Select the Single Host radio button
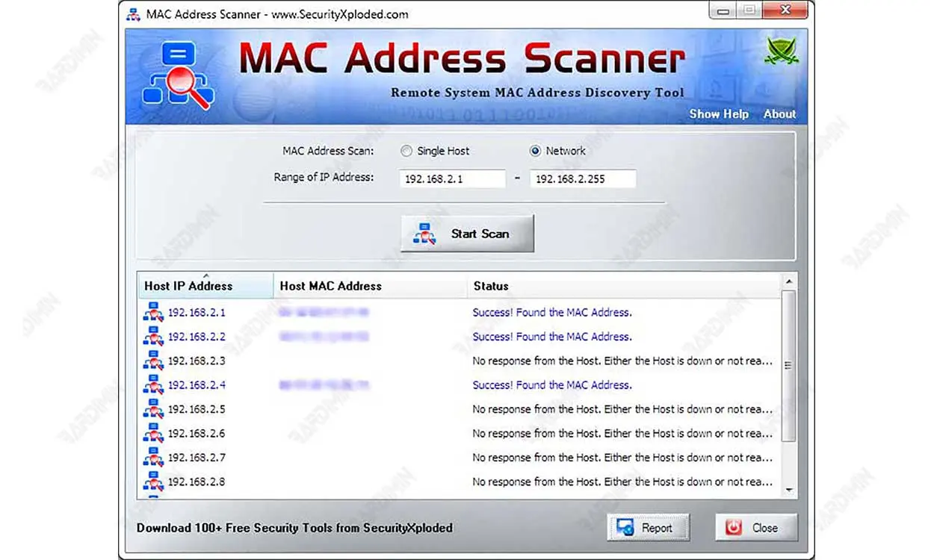Screen dimensions: 934x560 tap(406, 151)
